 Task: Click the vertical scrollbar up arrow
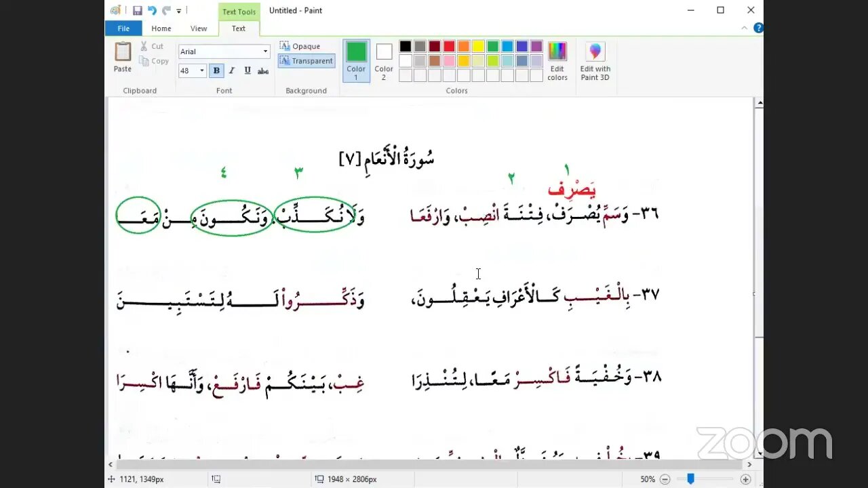pos(759,104)
